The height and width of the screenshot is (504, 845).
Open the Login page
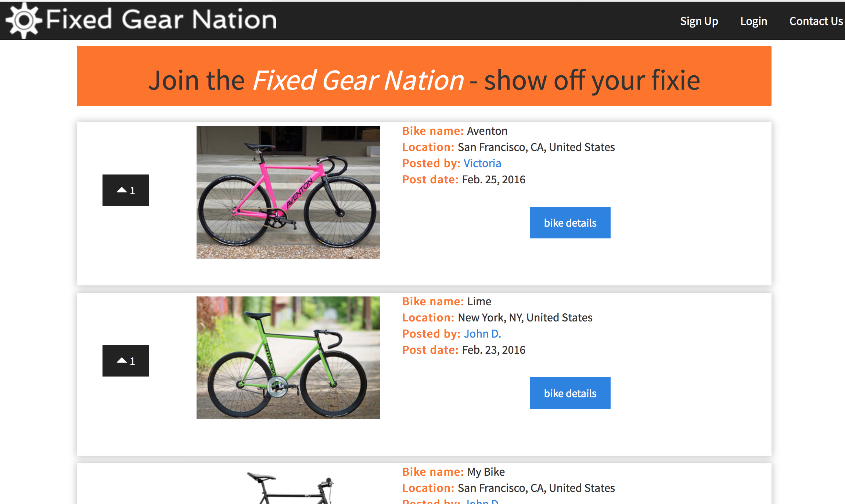point(754,21)
